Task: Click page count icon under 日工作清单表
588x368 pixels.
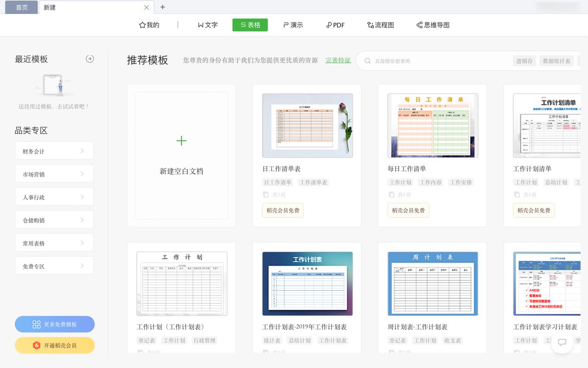Action: point(266,194)
